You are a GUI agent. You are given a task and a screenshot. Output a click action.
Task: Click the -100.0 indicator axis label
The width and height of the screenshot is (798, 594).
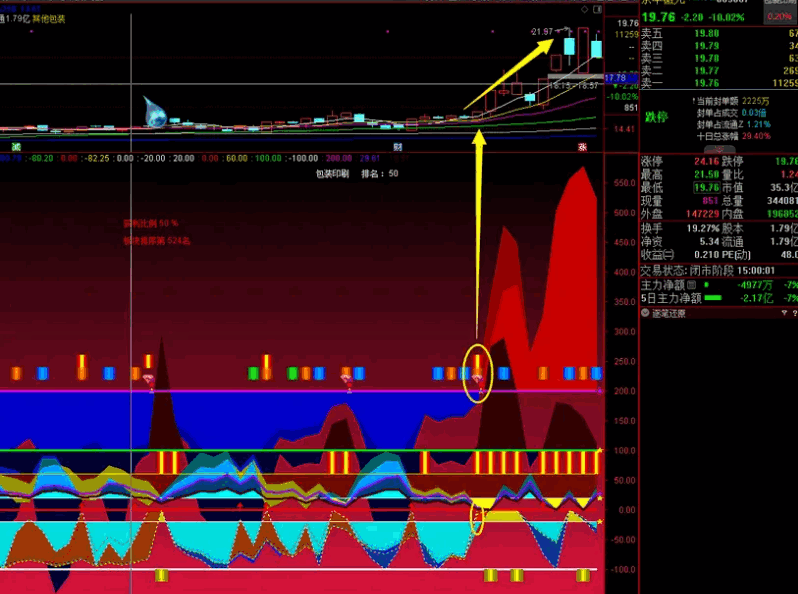[x=621, y=570]
